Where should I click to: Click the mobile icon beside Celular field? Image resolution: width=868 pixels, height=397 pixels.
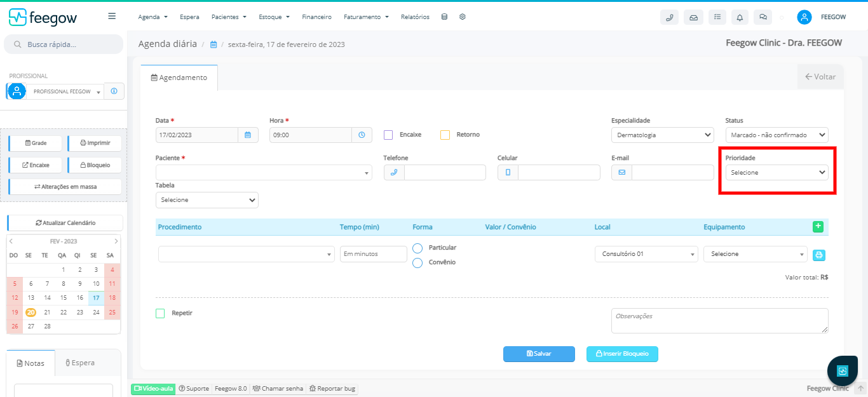coord(508,172)
